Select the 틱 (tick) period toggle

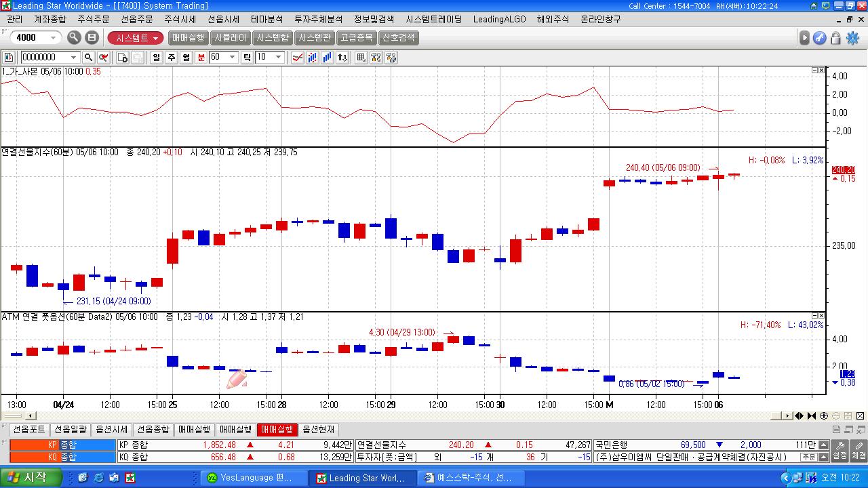point(247,58)
